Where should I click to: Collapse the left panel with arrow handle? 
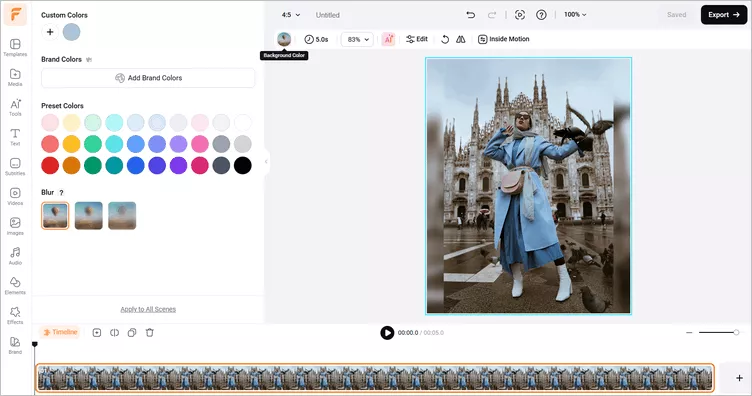tap(266, 162)
